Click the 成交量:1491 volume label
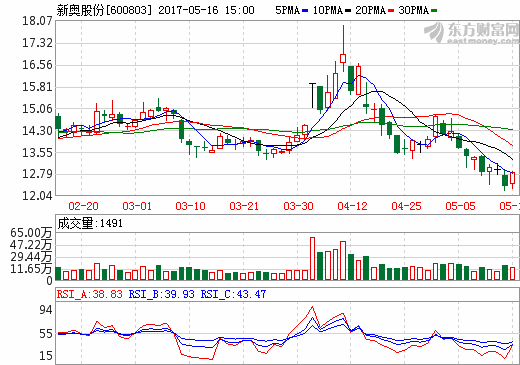 click(x=90, y=223)
